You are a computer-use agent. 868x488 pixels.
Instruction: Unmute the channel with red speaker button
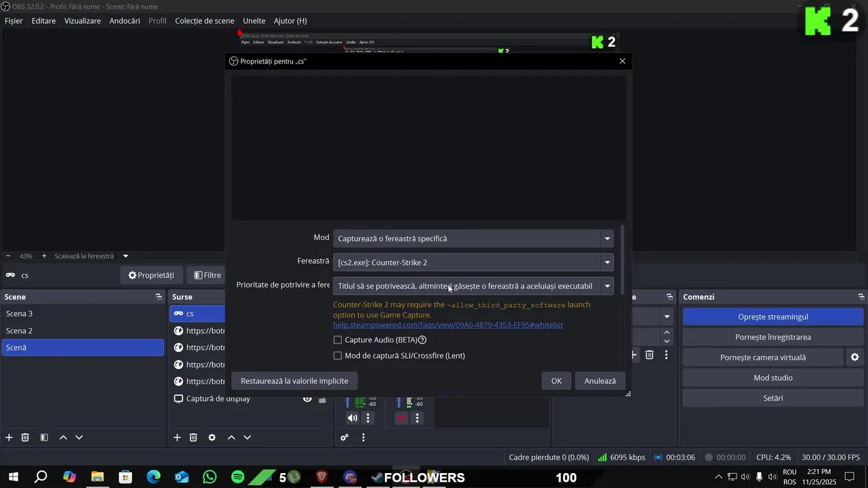coord(401,418)
